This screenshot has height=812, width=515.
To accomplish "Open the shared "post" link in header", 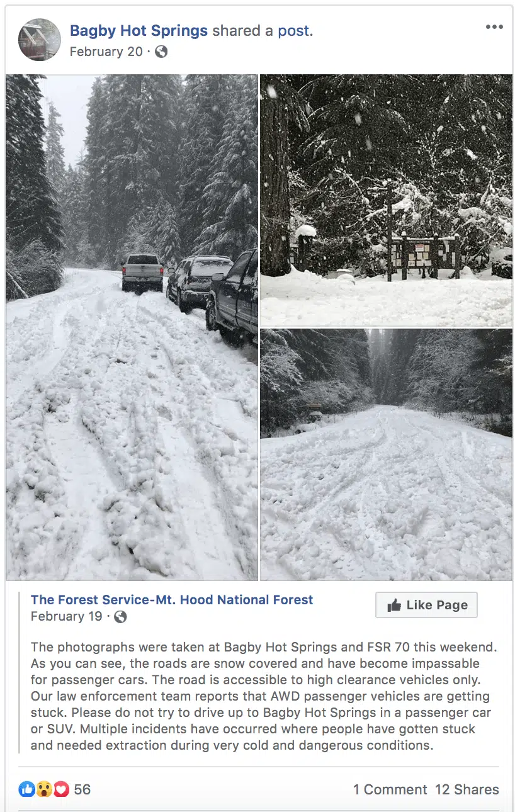I will tap(293, 30).
